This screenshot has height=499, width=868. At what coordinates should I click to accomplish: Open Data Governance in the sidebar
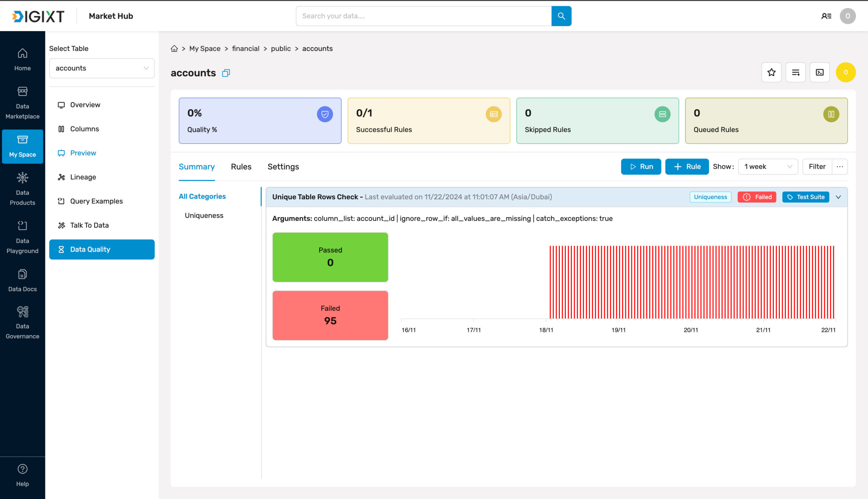(22, 323)
